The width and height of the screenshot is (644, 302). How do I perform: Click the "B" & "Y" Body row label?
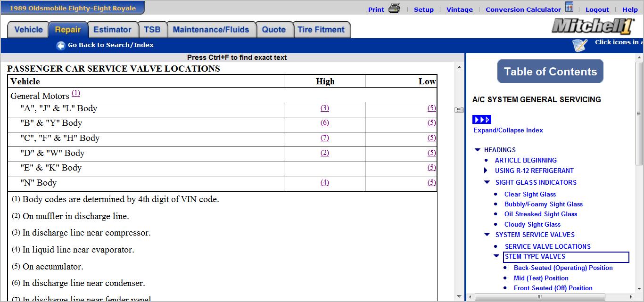pos(51,123)
